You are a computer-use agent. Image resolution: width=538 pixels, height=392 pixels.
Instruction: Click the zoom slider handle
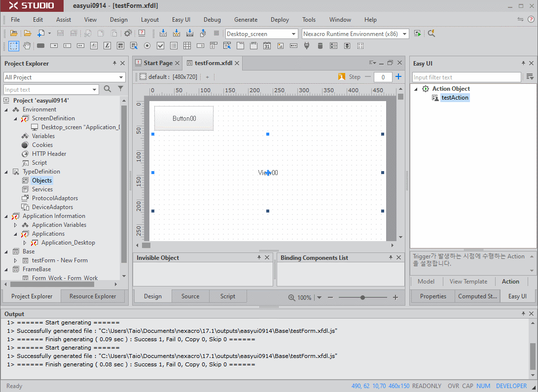pyautogui.click(x=362, y=297)
